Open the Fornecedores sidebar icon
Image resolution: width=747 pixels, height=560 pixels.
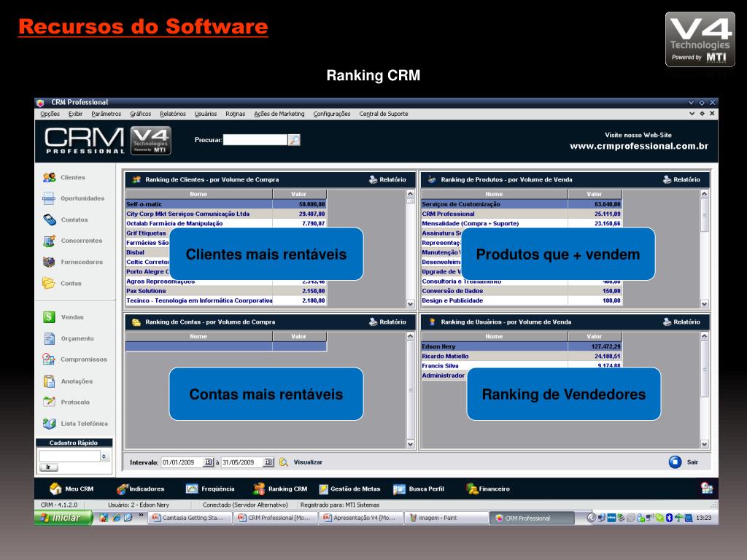(49, 262)
